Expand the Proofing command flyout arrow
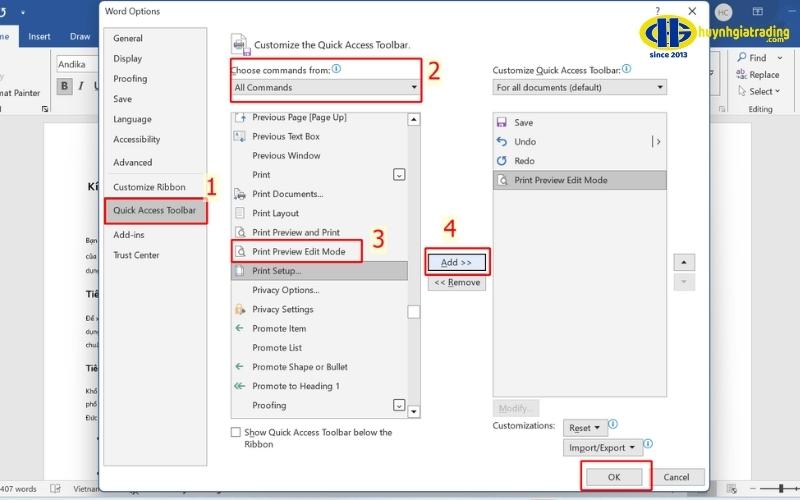The image size is (800, 500). click(399, 405)
